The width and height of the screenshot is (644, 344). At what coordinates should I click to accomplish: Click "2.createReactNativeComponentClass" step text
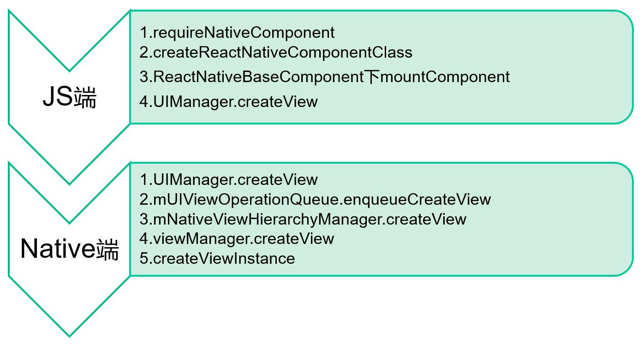pos(276,53)
